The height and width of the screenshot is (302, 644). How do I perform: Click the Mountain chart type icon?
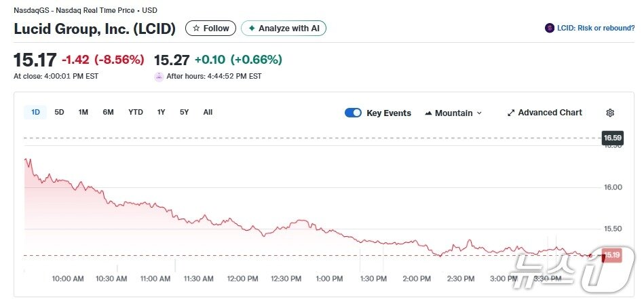pos(428,113)
